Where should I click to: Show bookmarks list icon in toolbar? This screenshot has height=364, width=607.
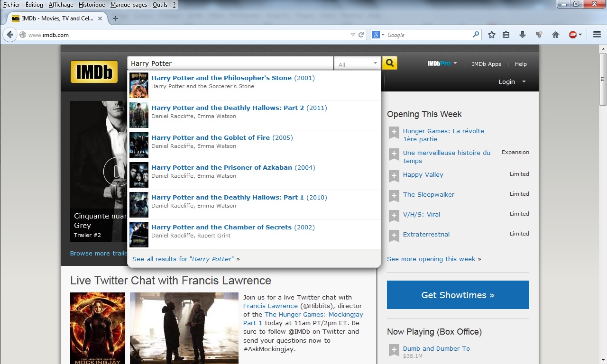tap(506, 35)
